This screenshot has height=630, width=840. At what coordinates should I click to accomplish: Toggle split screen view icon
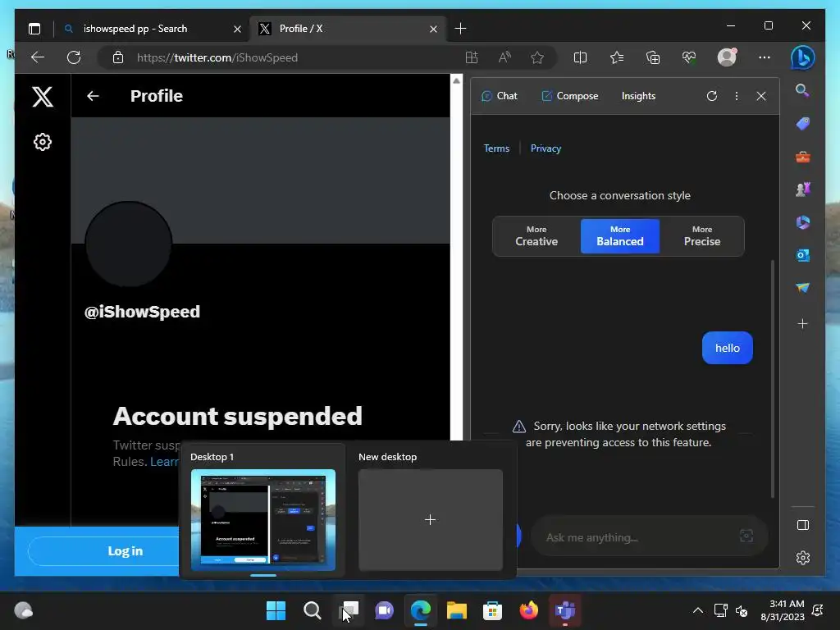[580, 57]
